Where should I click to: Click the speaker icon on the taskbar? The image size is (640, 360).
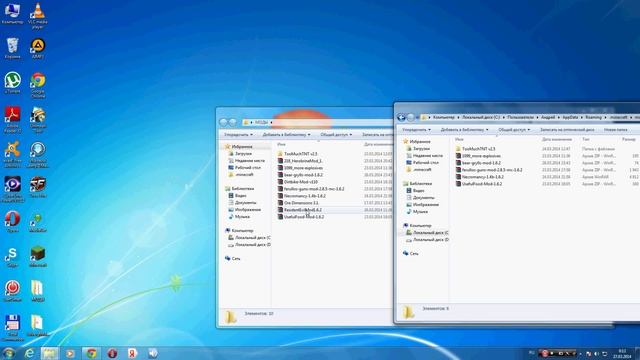tap(153, 353)
